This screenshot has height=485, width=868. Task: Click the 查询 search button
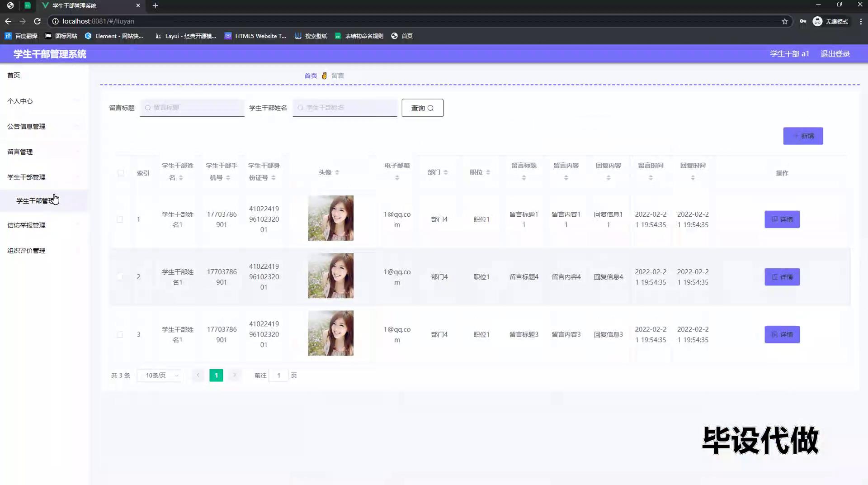coord(422,108)
